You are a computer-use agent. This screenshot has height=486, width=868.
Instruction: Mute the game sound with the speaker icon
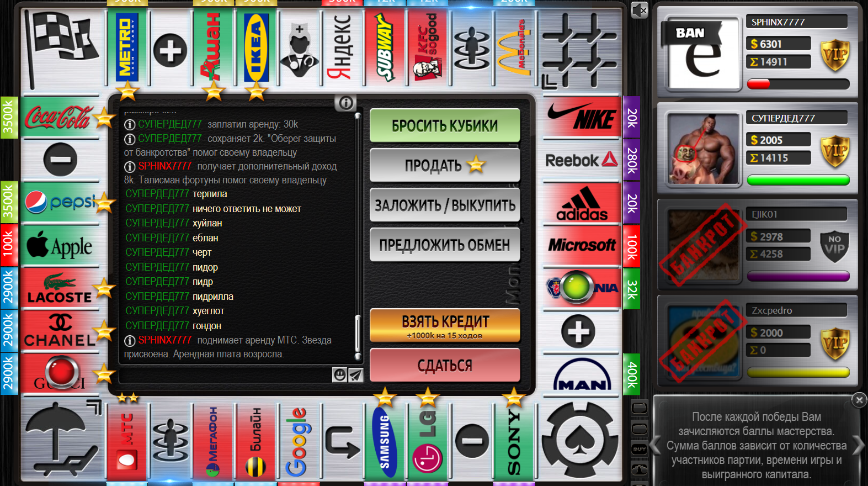click(639, 10)
